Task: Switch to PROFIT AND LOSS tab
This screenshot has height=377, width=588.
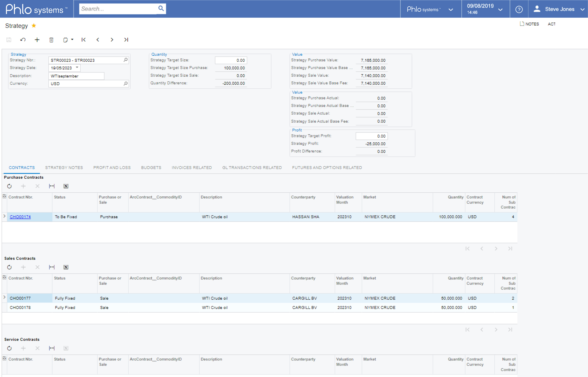Action: coord(112,167)
